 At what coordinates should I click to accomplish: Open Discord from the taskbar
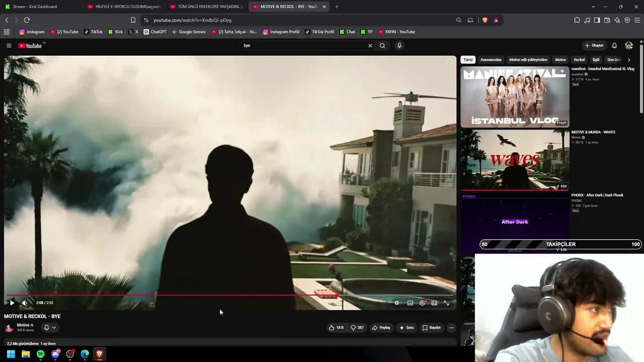point(55,354)
